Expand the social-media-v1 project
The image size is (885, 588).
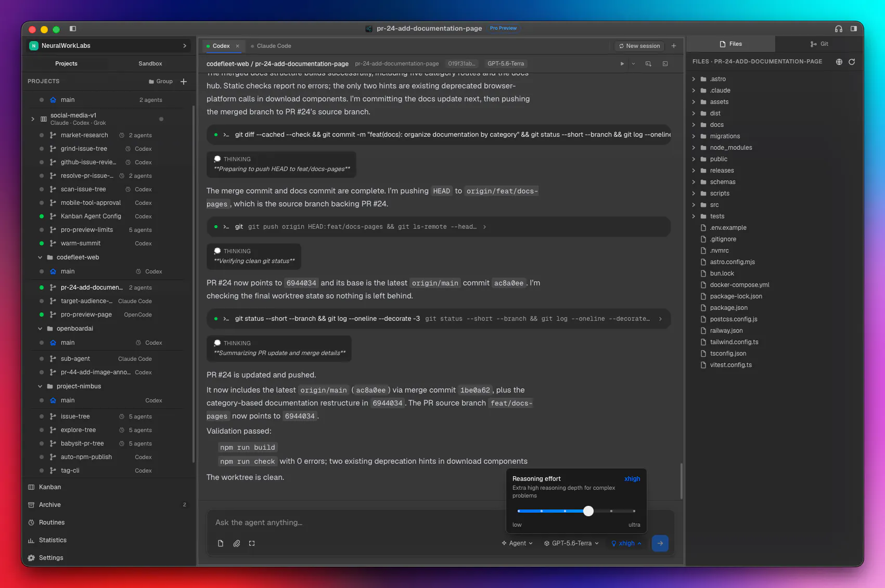click(33, 119)
